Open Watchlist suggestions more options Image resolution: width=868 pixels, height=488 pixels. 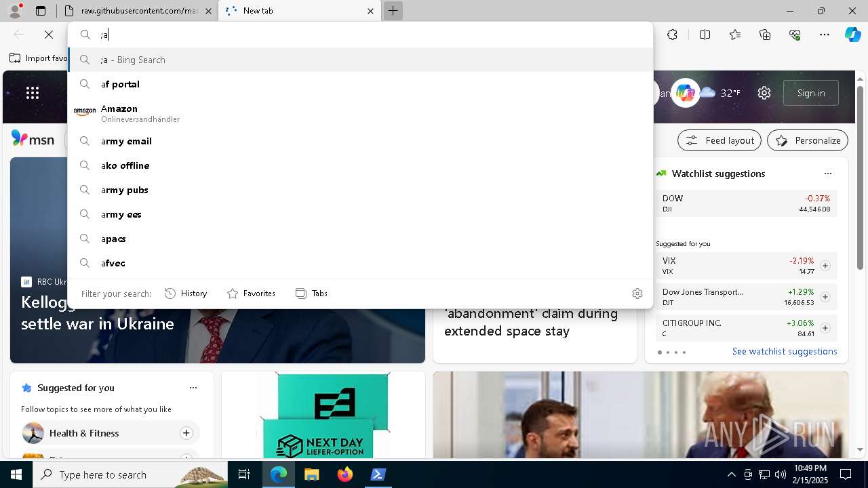[x=827, y=174]
